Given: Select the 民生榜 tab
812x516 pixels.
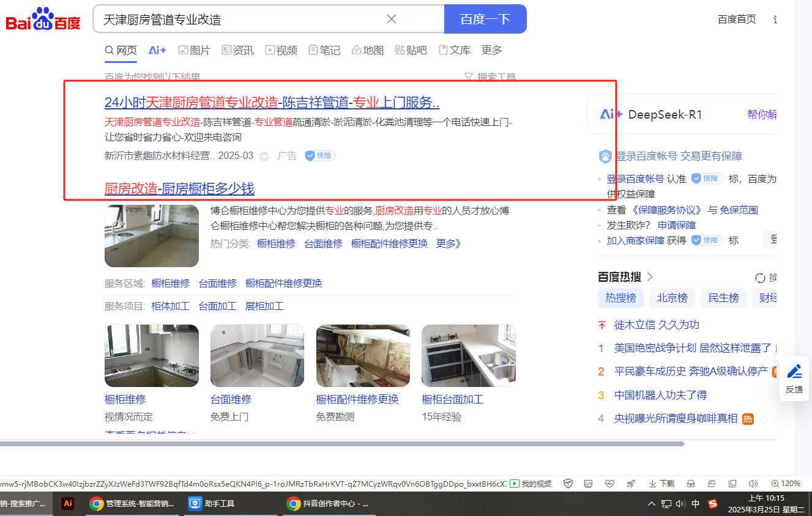Looking at the screenshot, I should click(x=723, y=298).
